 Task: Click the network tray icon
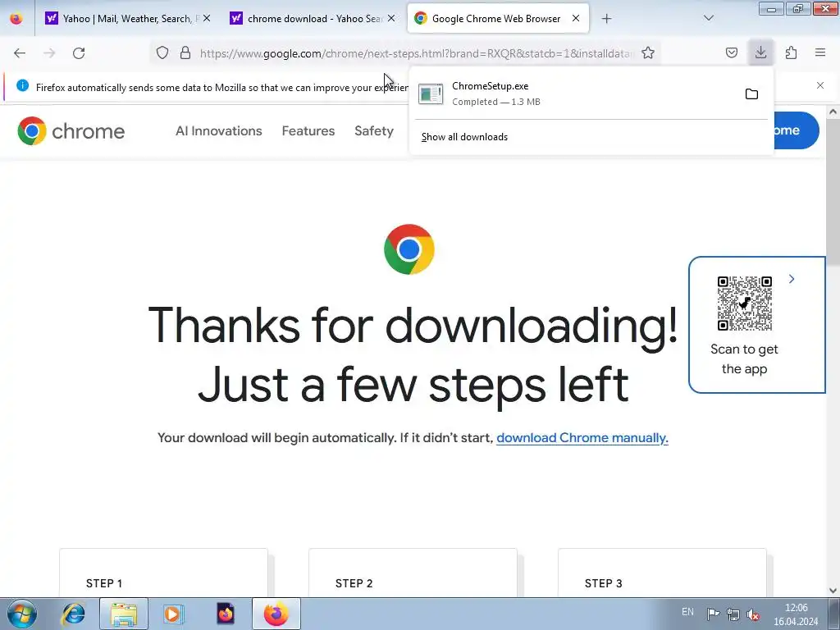tap(733, 614)
